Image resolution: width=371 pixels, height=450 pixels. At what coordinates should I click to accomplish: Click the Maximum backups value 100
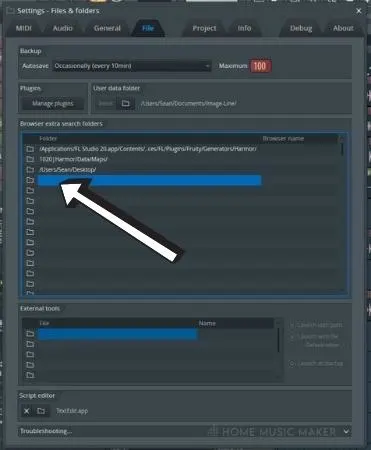click(x=260, y=66)
